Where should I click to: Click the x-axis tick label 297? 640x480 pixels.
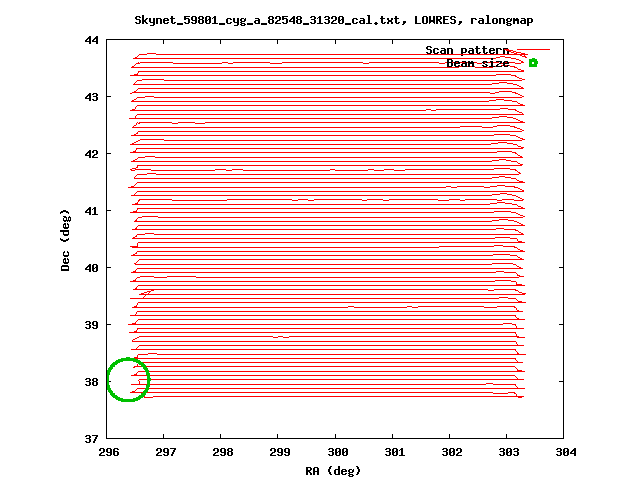click(166, 452)
